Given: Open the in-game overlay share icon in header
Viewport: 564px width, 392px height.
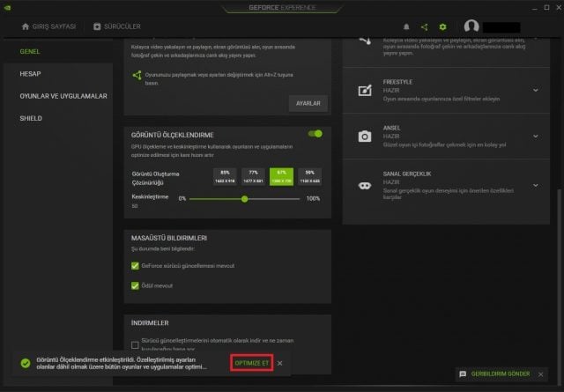Looking at the screenshot, I should coord(425,27).
